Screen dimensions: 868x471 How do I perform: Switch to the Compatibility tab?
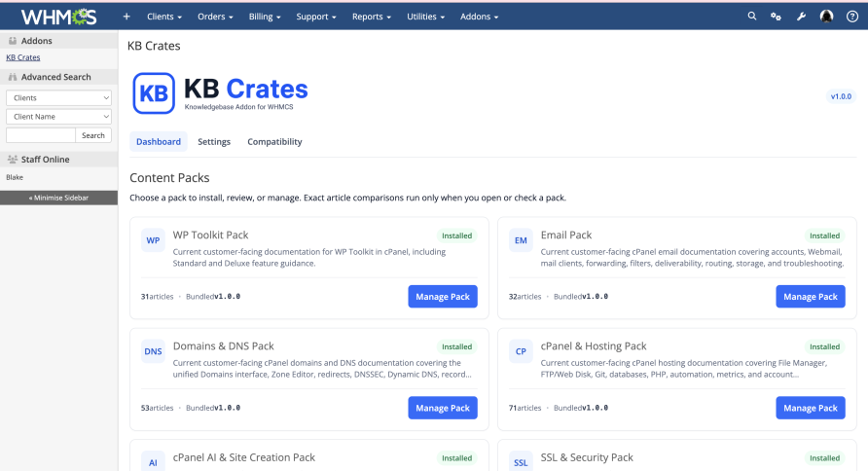[274, 142]
